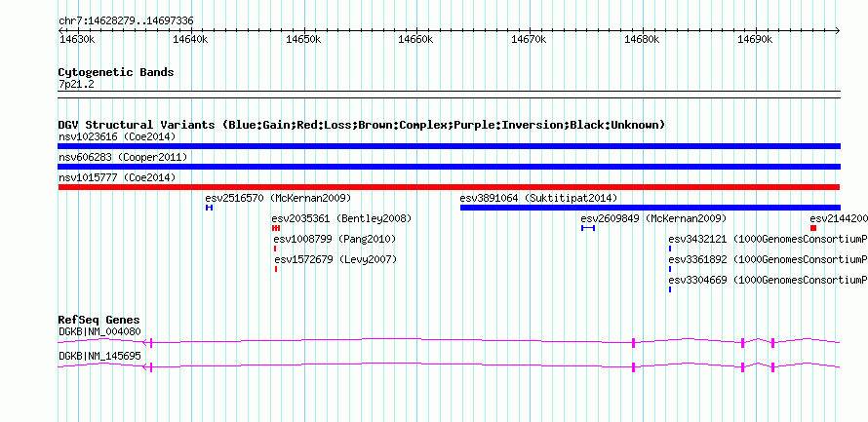Open the nsv1015777 (Coe2014) label
The height and width of the screenshot is (422, 868).
click(x=117, y=177)
